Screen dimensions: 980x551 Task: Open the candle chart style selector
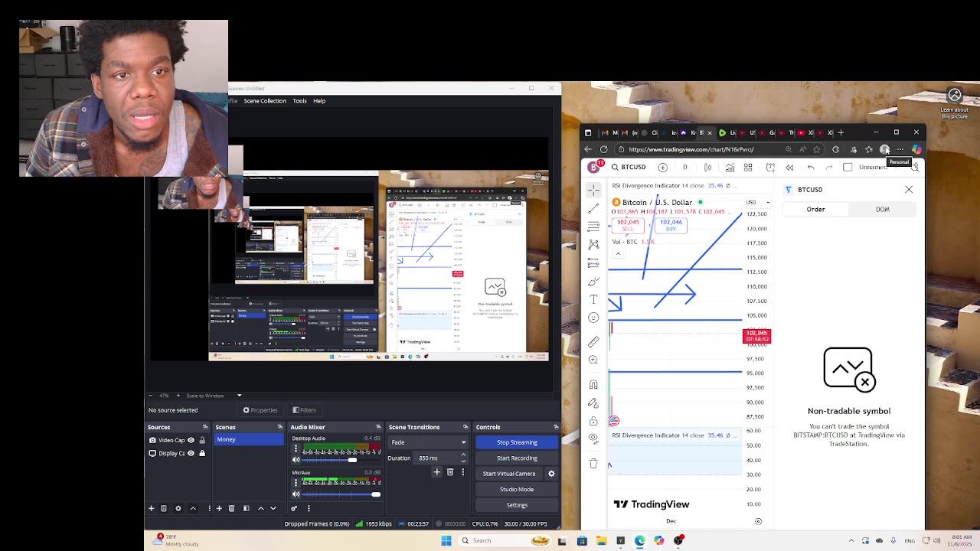[x=707, y=167]
